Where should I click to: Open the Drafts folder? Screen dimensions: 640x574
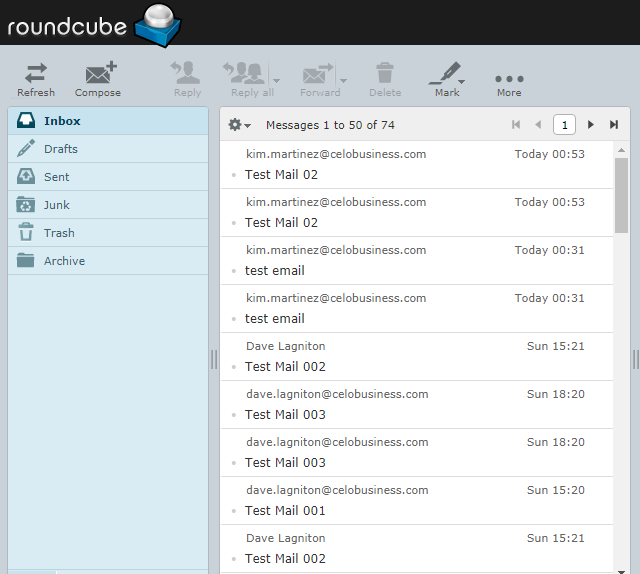coord(108,149)
